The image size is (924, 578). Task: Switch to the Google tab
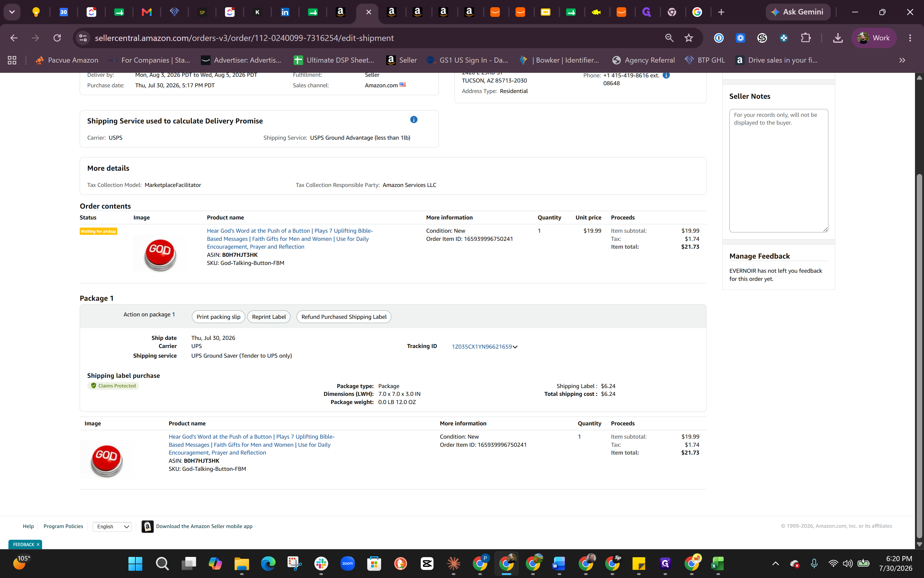click(697, 12)
